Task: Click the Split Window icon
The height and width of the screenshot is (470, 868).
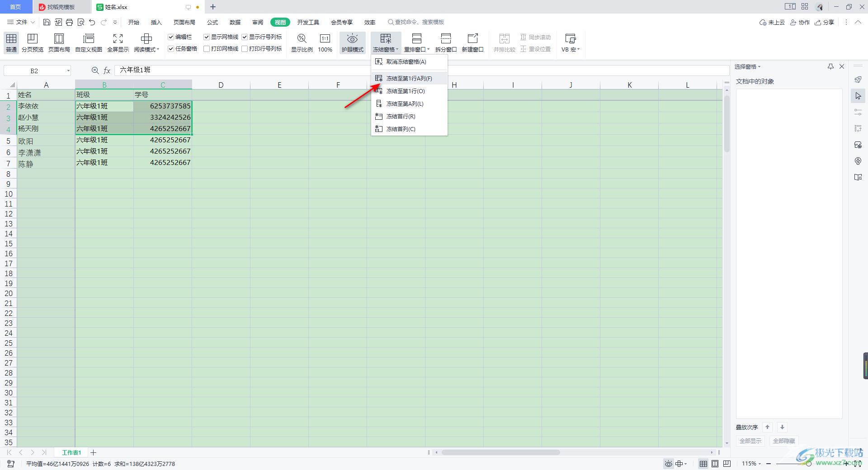Action: pos(446,39)
